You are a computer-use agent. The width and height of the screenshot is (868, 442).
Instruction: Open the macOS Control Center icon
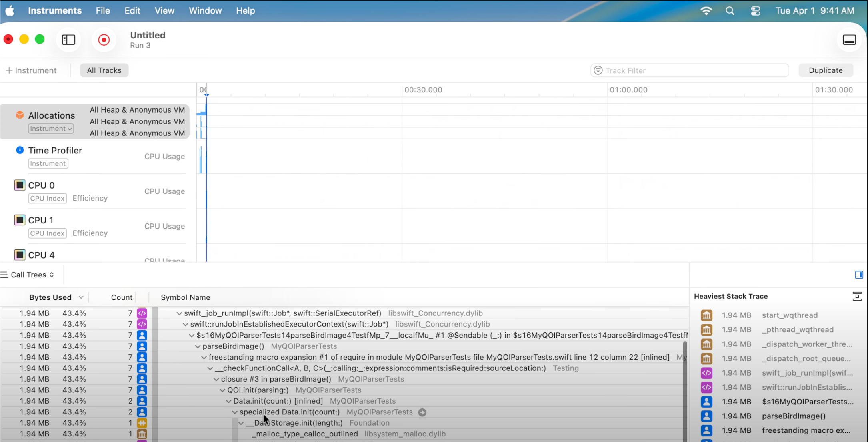755,11
